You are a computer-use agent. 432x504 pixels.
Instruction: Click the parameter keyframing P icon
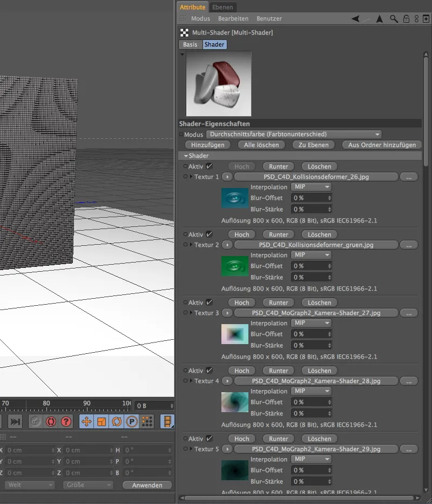[x=131, y=421]
